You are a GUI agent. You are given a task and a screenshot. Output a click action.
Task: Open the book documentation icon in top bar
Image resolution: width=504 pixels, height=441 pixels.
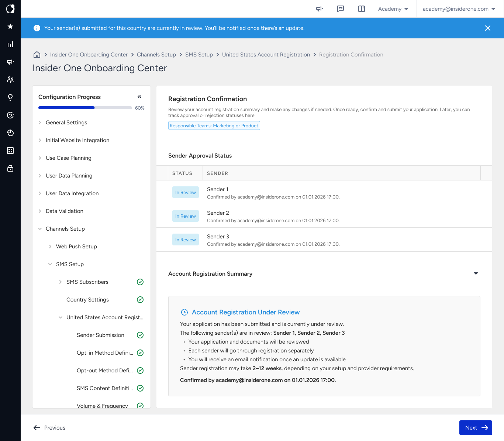coord(362,9)
